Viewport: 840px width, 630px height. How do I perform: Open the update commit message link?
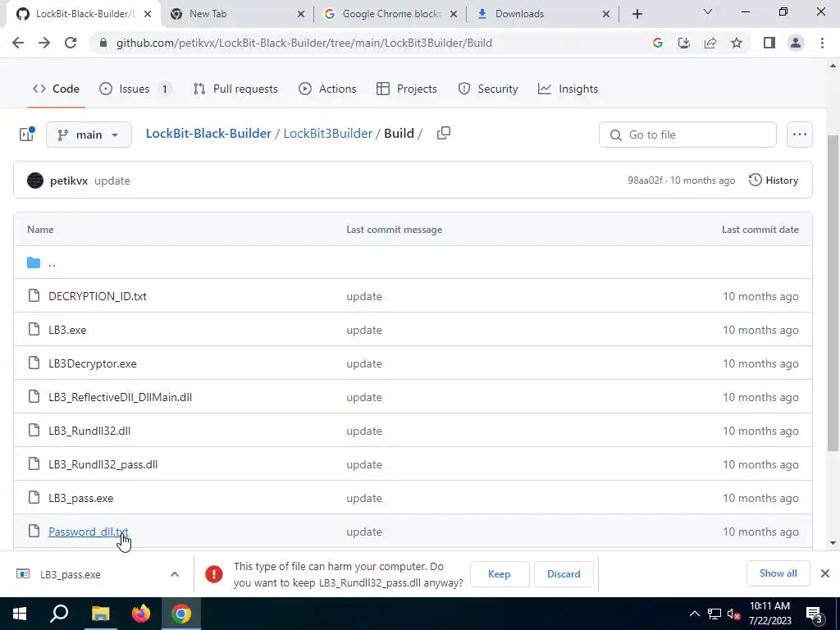112,180
